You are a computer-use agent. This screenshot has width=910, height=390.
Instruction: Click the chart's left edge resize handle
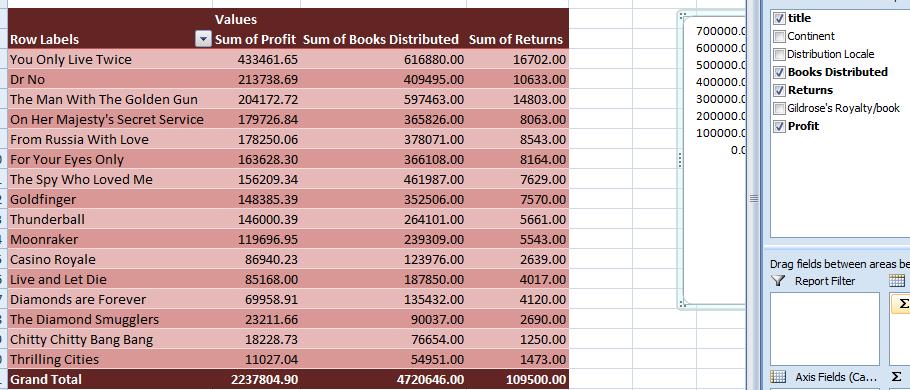(x=680, y=160)
